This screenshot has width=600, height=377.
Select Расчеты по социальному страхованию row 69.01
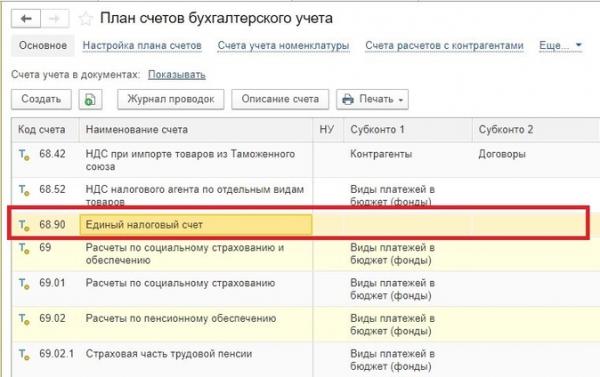pyautogui.click(x=180, y=283)
